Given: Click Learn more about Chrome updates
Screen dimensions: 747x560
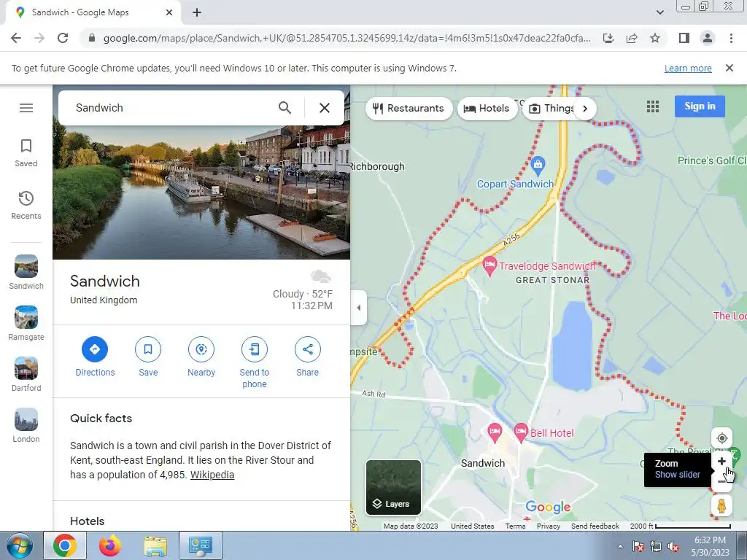Looking at the screenshot, I should [x=688, y=68].
